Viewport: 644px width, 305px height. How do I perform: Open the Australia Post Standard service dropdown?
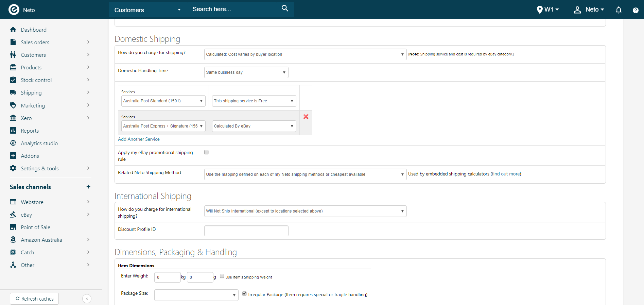163,101
